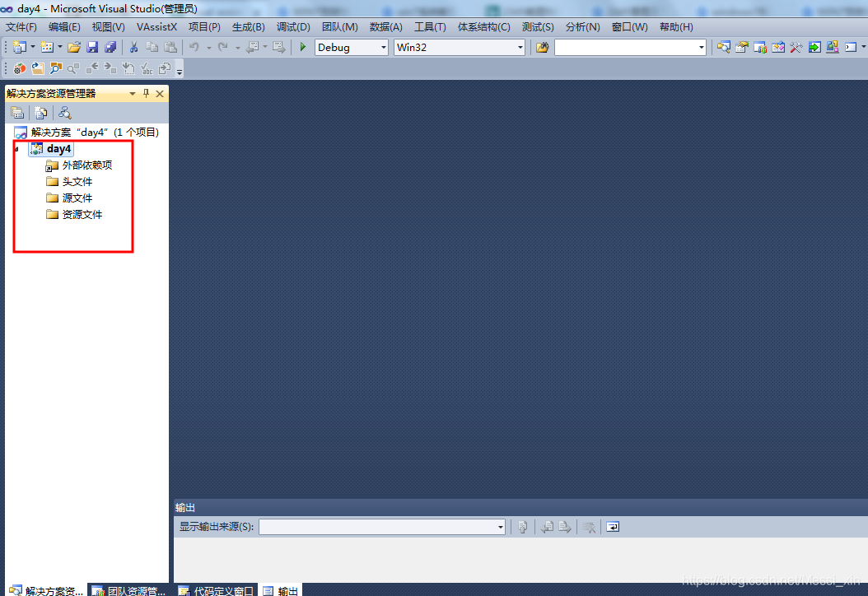Open Command Window toolbar icon
This screenshot has width=868, height=596.
[851, 47]
